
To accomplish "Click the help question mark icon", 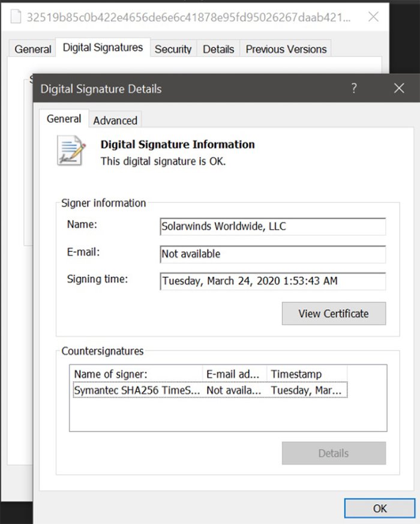I will (354, 88).
